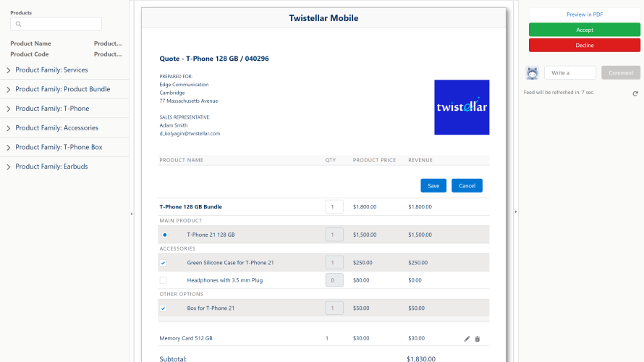Screen dimensions: 644x362
Task: Click the feed refresh countdown text
Action: click(x=559, y=93)
